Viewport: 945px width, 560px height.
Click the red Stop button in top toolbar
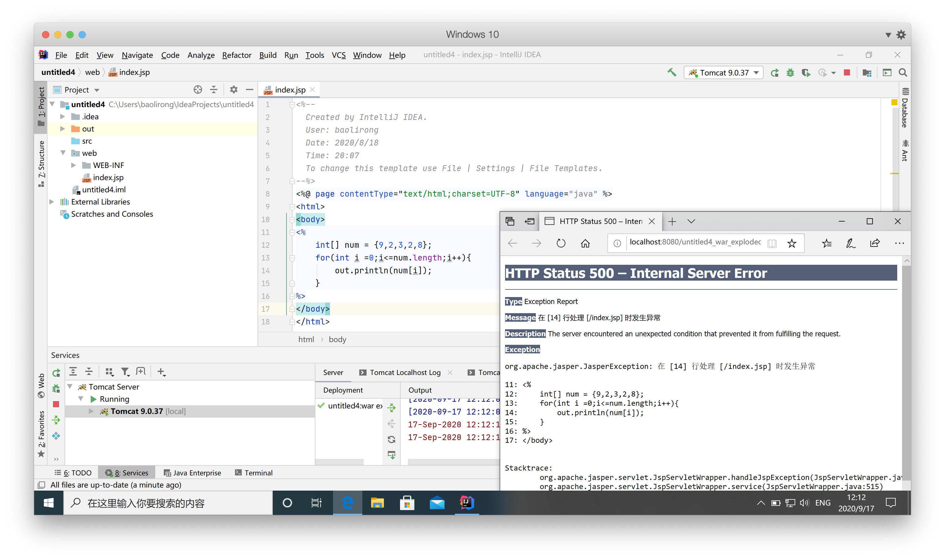(x=847, y=72)
